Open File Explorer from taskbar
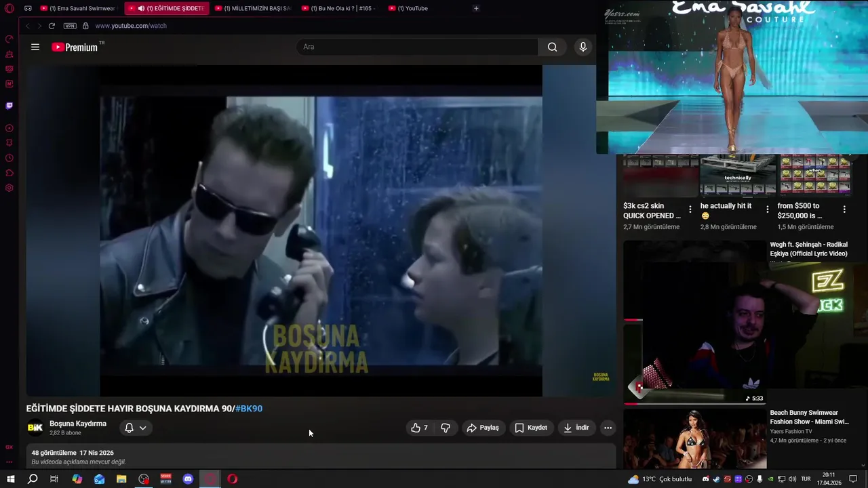The width and height of the screenshot is (868, 488). point(121,479)
